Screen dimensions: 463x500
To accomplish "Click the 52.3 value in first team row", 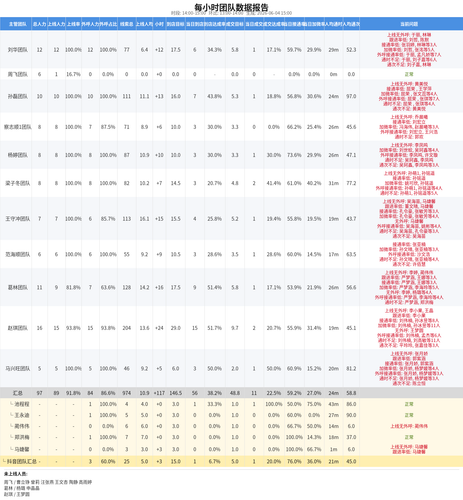I will tap(351, 50).
